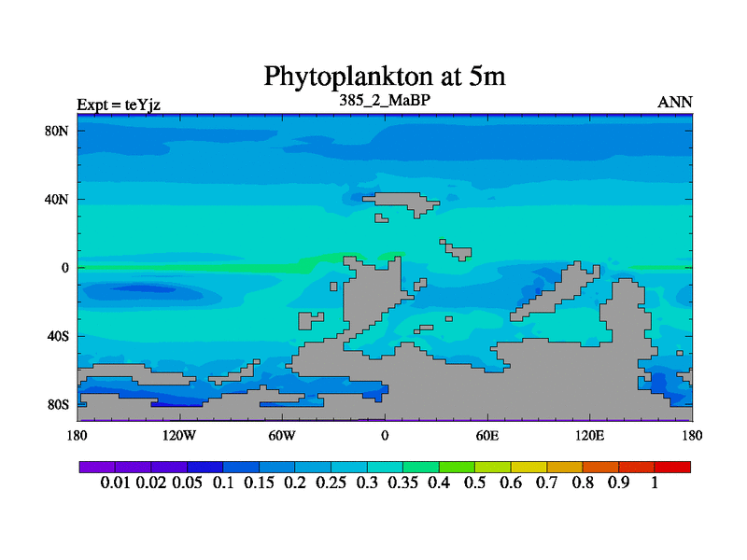The height and width of the screenshot is (560, 747).
Task: Click the 80N latitude axis label
Action: (x=58, y=131)
